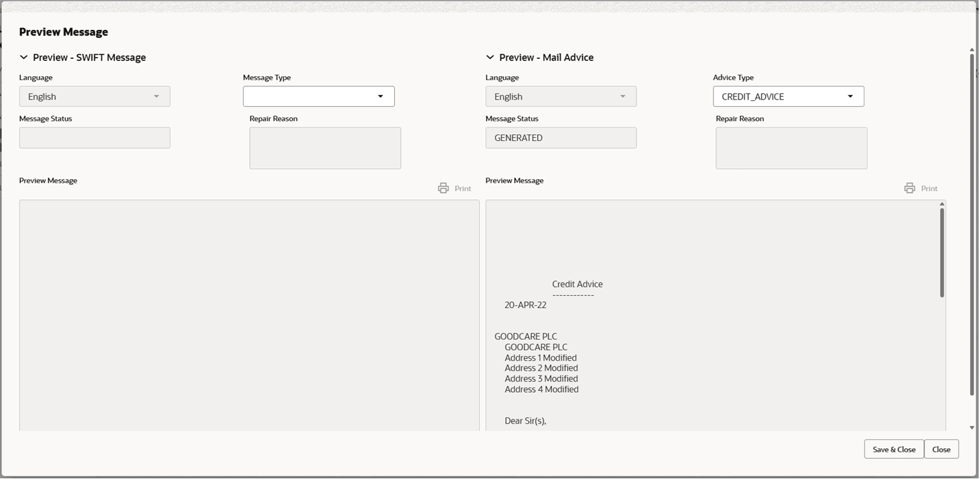
Task: Click the 'Dear Sir(s),' text
Action: pos(525,421)
